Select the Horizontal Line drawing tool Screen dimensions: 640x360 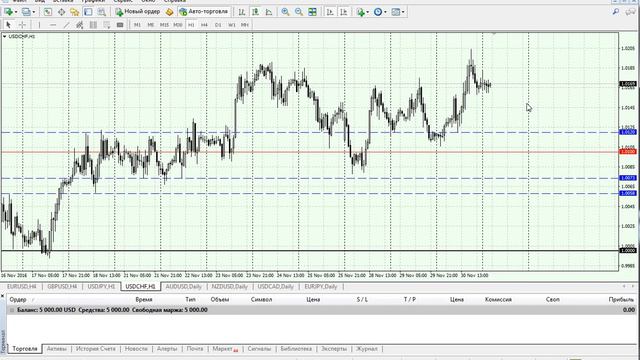pyautogui.click(x=53, y=25)
